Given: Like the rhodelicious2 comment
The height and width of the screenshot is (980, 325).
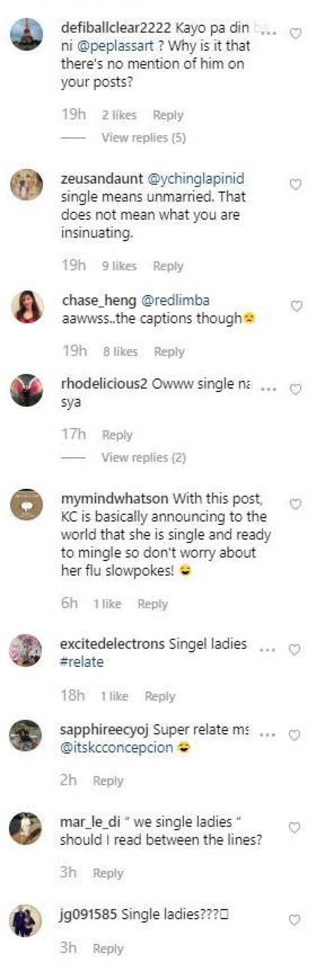Looking at the screenshot, I should (x=296, y=389).
